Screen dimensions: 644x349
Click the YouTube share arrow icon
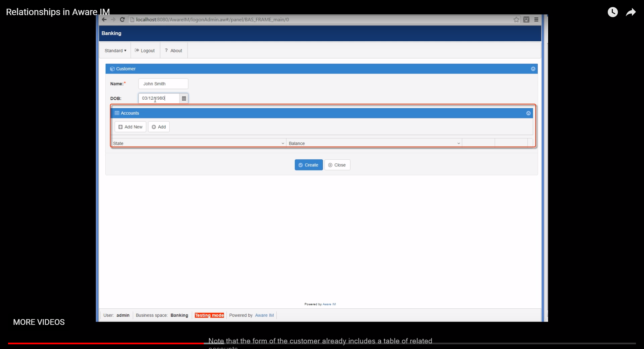pyautogui.click(x=631, y=12)
